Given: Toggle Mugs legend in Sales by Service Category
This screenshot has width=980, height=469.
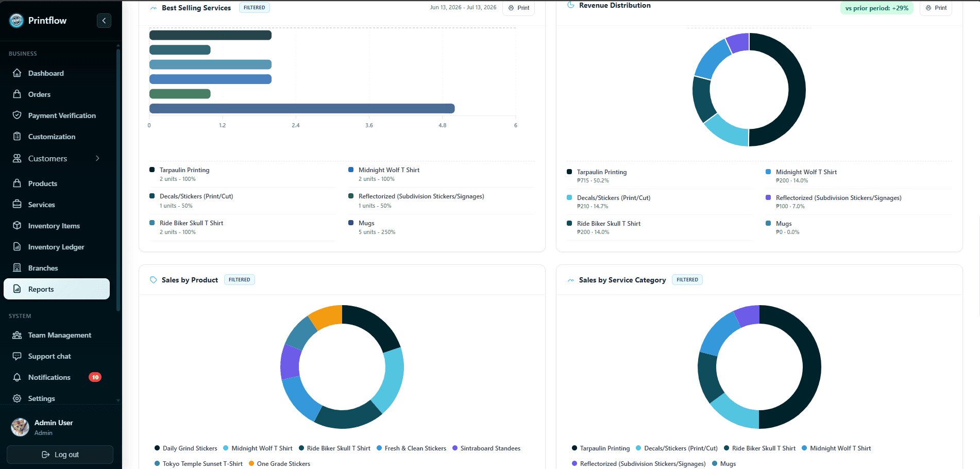Looking at the screenshot, I should point(724,464).
